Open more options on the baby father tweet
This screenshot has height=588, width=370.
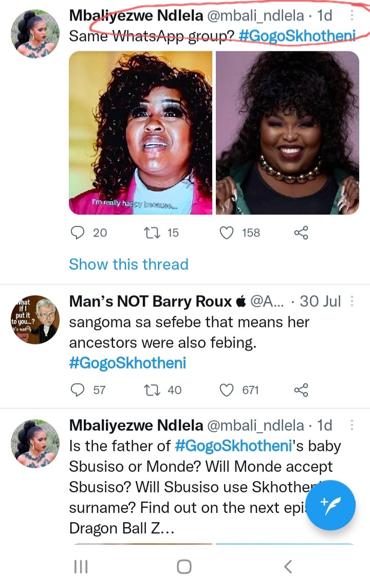coord(351,425)
